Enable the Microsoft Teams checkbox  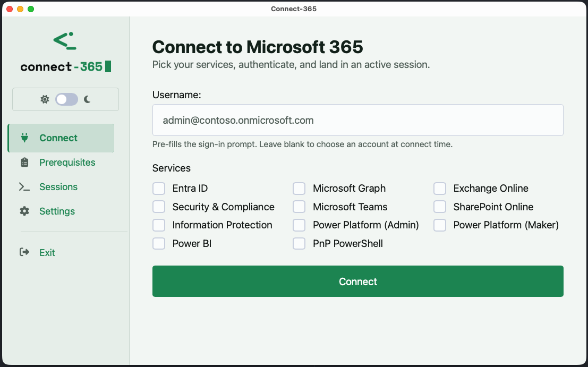click(299, 207)
